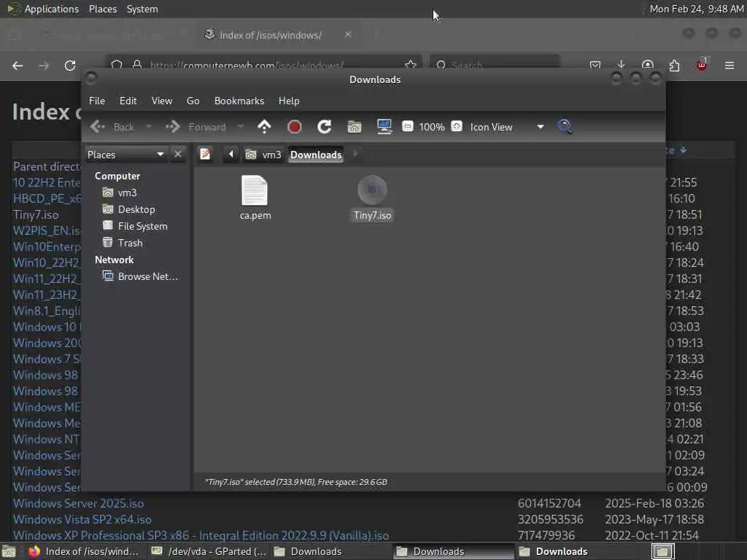Open the Icon View mode dropdown
This screenshot has width=747, height=560.
click(508, 127)
